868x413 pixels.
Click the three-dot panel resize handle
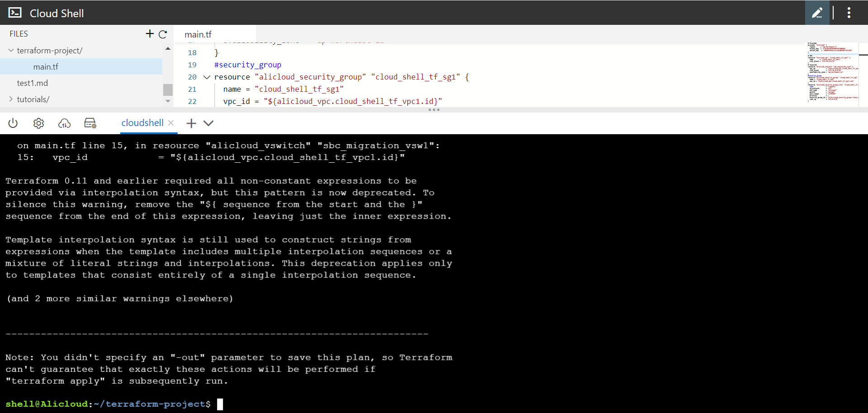click(x=434, y=110)
